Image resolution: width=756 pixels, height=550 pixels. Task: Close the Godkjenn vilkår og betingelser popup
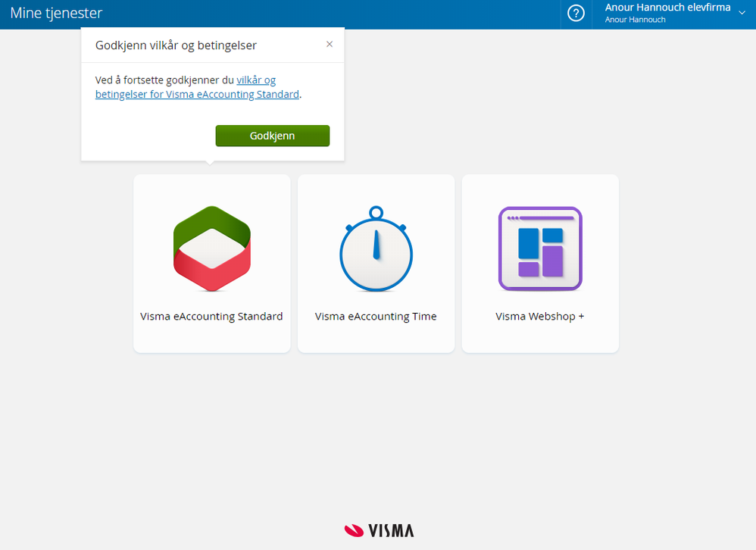[330, 45]
